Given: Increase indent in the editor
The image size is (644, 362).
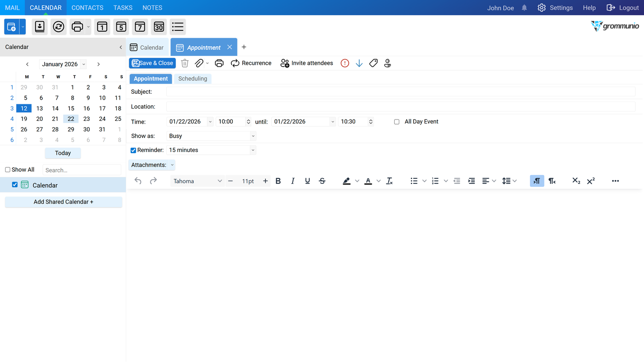Looking at the screenshot, I should point(471,181).
